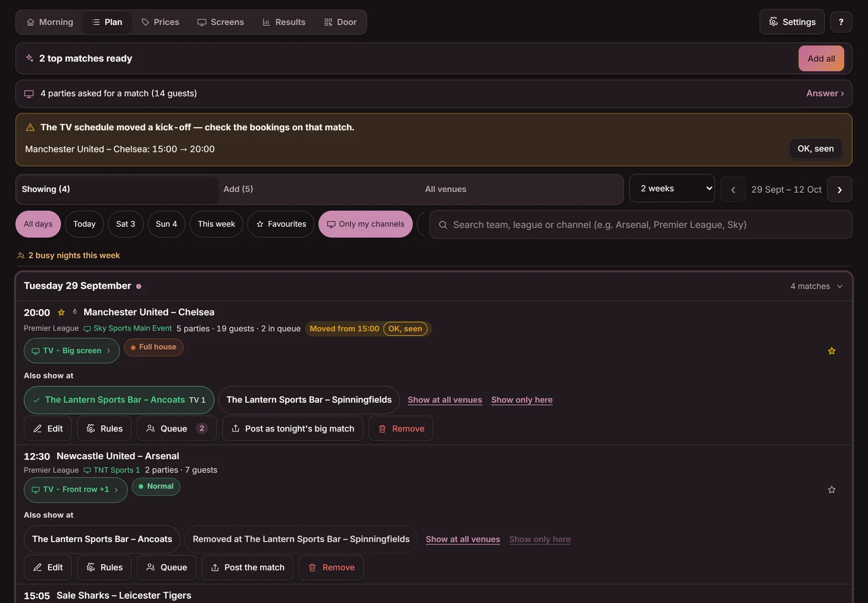Open the Screens tab
The height and width of the screenshot is (603, 868).
point(220,22)
